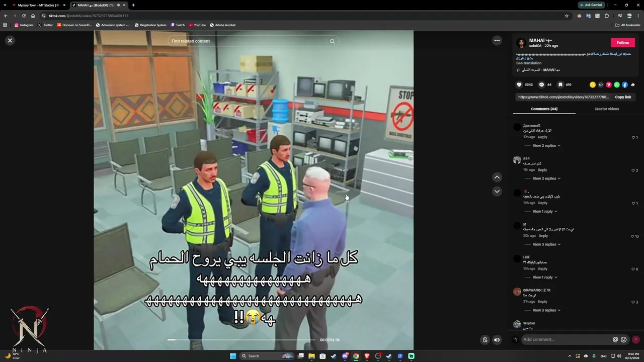This screenshot has width=644, height=362.
Task: Like HBF's comment
Action: pyautogui.click(x=633, y=269)
